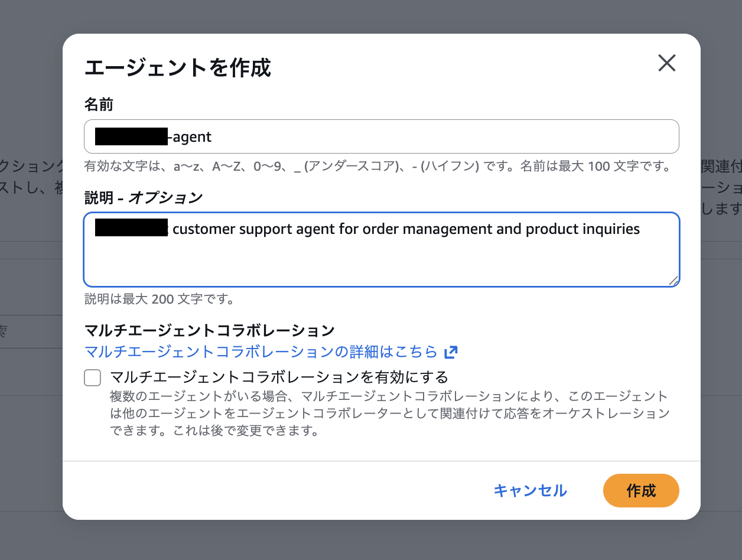Click キャンセル to cancel agent creation
The image size is (742, 560).
point(530,490)
